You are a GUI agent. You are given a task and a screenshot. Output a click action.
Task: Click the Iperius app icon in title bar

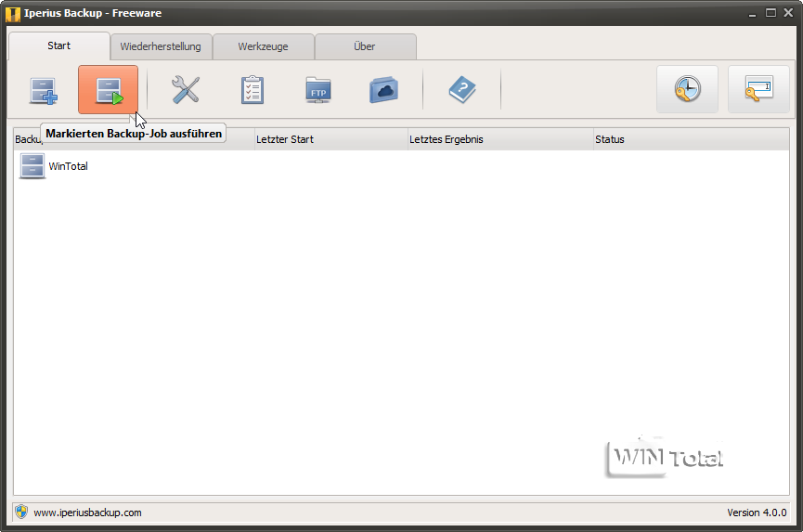(x=13, y=14)
